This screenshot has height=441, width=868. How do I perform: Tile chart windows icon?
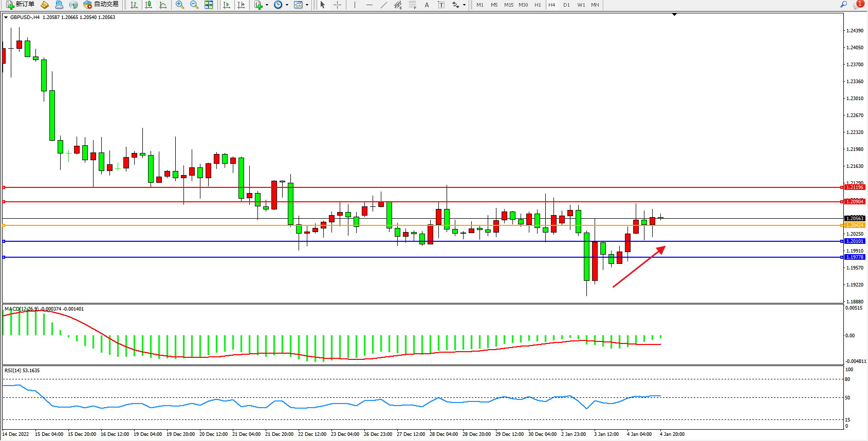(x=209, y=5)
